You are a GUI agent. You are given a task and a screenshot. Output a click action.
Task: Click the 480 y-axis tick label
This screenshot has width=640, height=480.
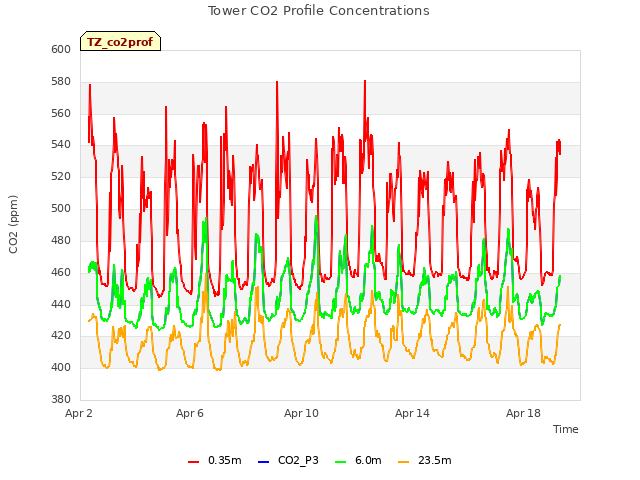pos(61,240)
